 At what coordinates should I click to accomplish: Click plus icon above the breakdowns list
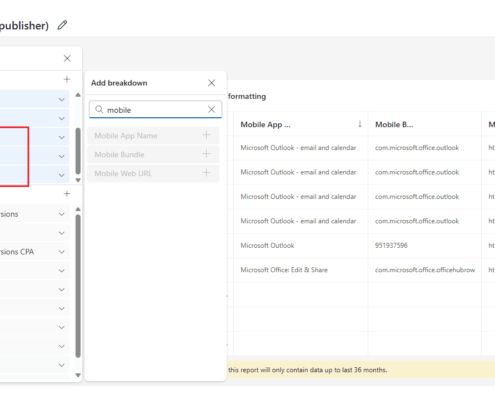(67, 79)
